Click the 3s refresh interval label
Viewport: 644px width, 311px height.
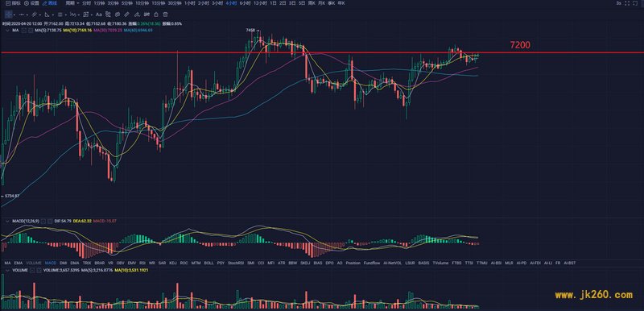tap(618, 3)
